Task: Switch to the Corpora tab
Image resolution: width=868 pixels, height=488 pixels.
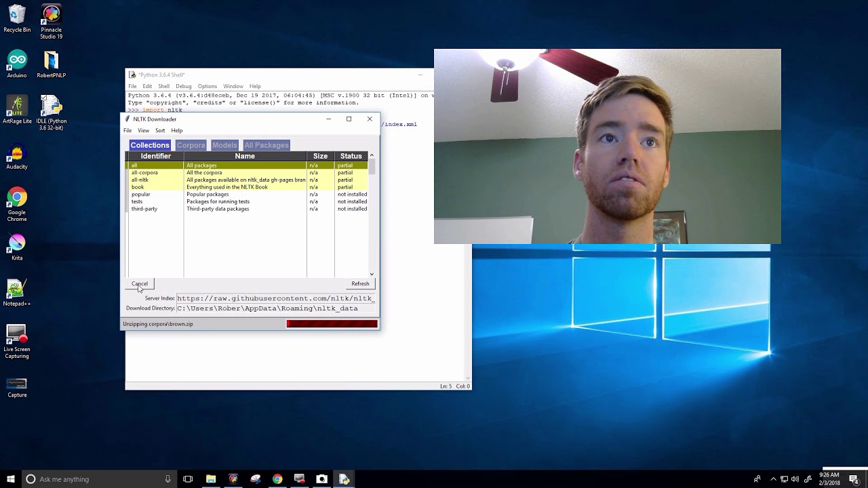Action: click(x=191, y=145)
